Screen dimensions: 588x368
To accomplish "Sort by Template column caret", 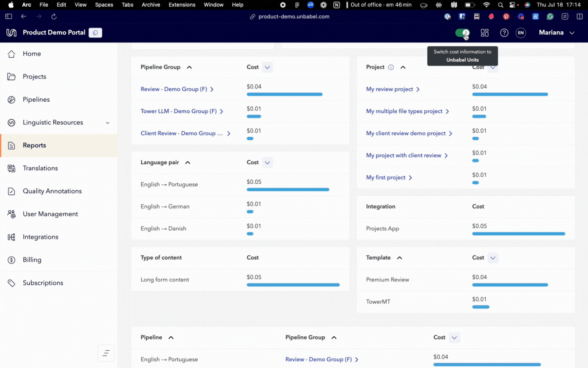I will (399, 258).
